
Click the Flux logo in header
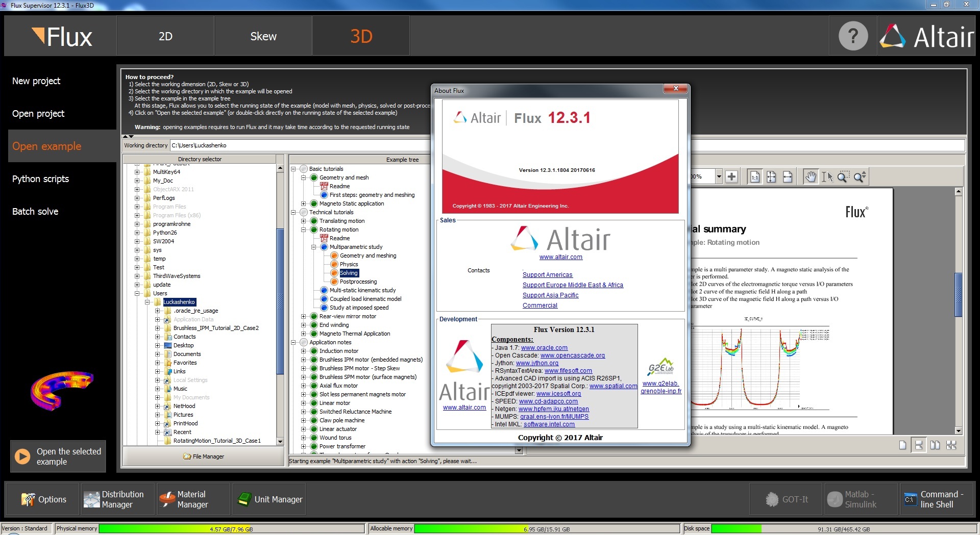(61, 37)
